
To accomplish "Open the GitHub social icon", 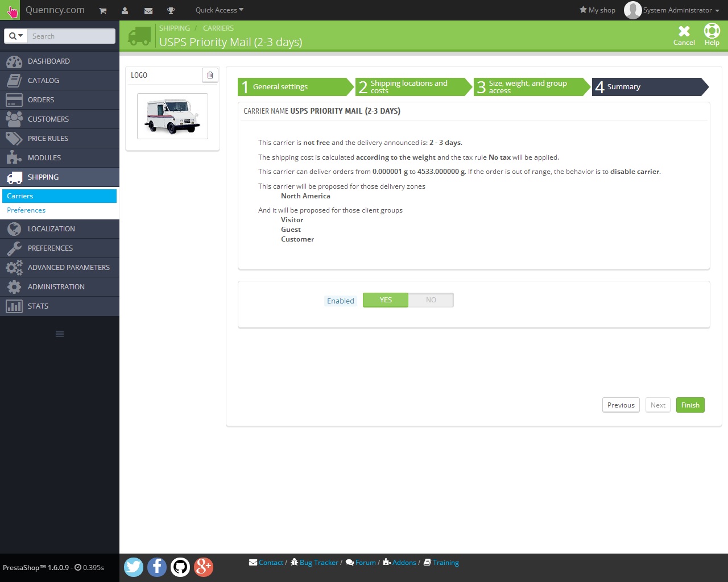I will pyautogui.click(x=180, y=567).
